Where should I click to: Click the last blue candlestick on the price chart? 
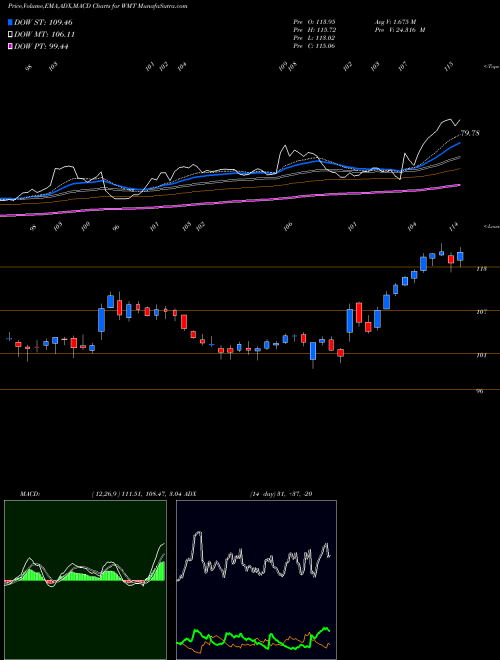point(460,256)
